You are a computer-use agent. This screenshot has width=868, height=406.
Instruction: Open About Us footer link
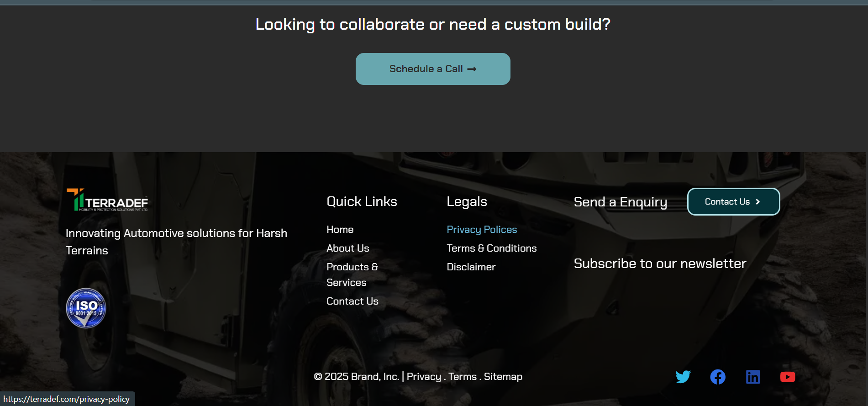click(348, 248)
